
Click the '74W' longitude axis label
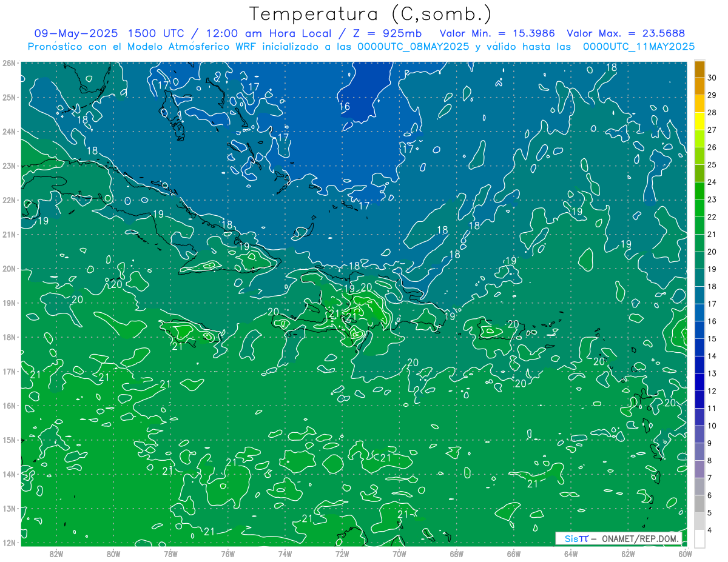pyautogui.click(x=285, y=553)
